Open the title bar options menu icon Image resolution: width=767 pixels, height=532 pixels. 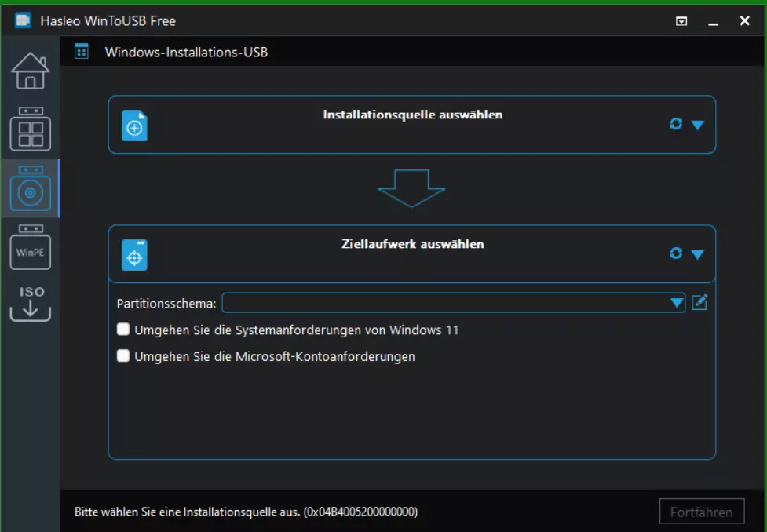pos(681,21)
